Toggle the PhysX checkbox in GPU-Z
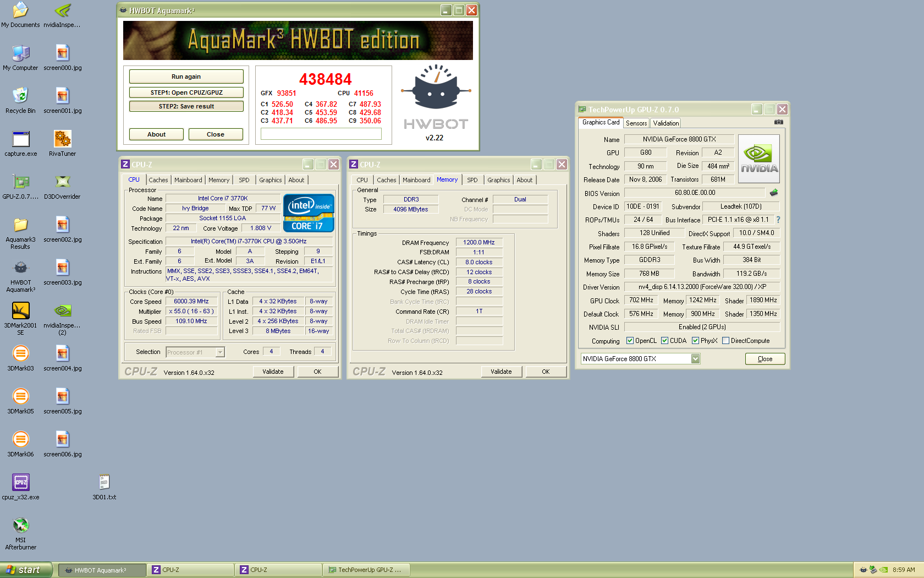 pyautogui.click(x=696, y=341)
